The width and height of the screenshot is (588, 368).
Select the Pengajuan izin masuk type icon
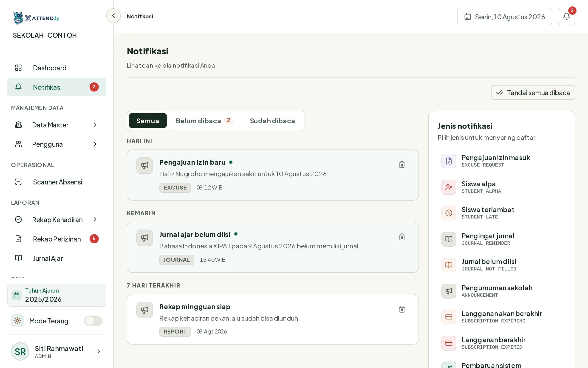tap(449, 161)
